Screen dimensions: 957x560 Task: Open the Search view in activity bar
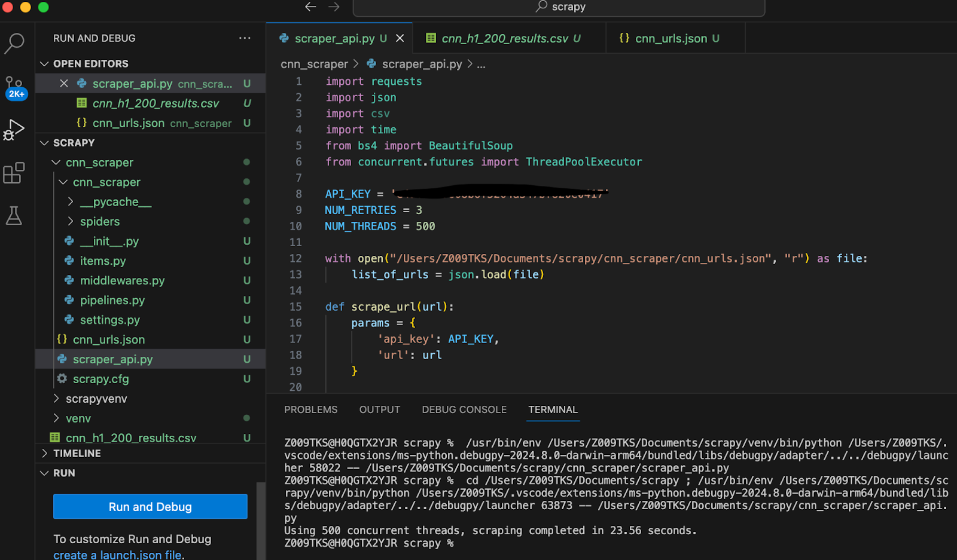(x=14, y=43)
